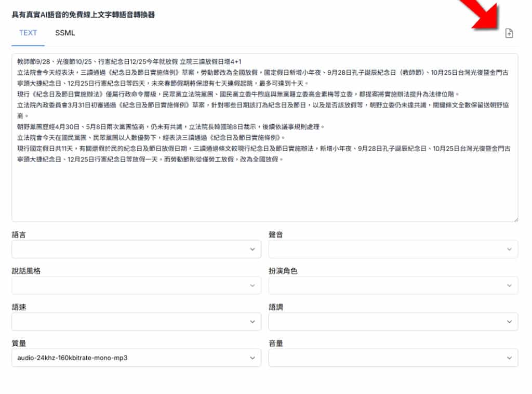Image resolution: width=532 pixels, height=394 pixels.
Task: Switch to the SSML tab
Action: tap(65, 33)
